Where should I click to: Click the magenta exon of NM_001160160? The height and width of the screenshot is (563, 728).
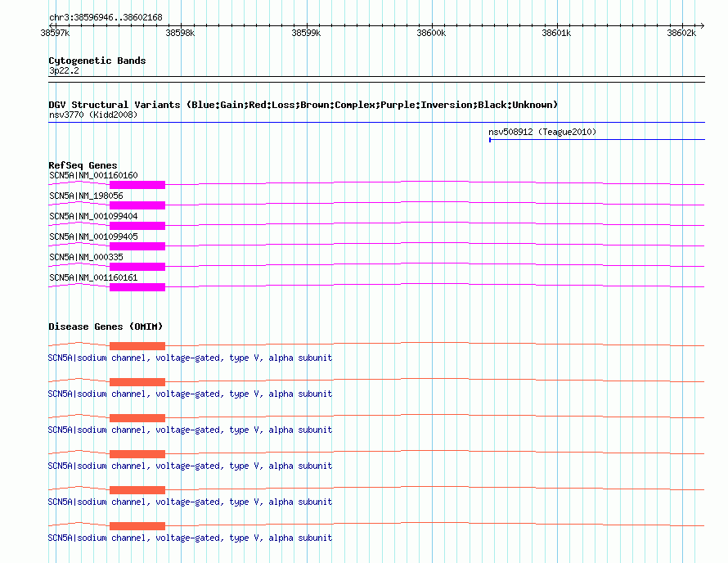point(137,185)
